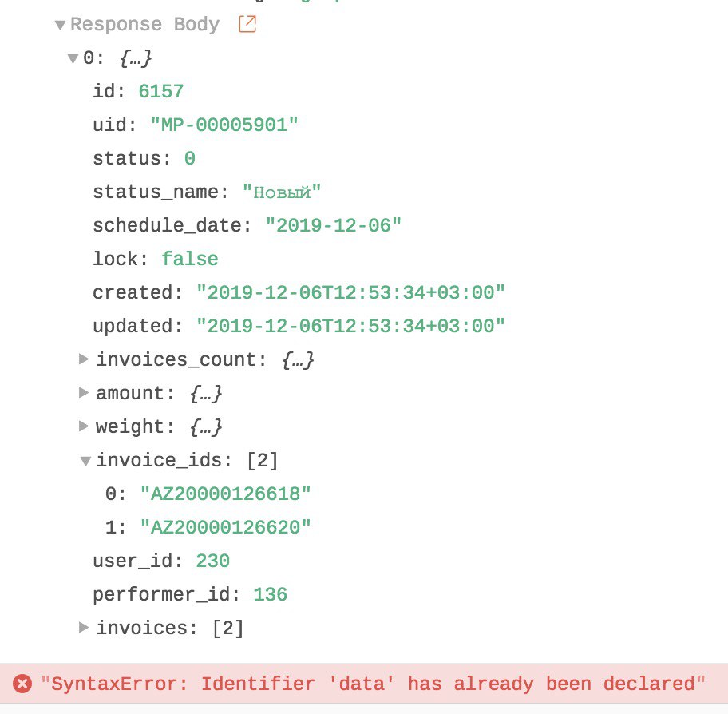Expand the invoices_count object
Viewport: 728px width, 714px height.
(x=84, y=359)
